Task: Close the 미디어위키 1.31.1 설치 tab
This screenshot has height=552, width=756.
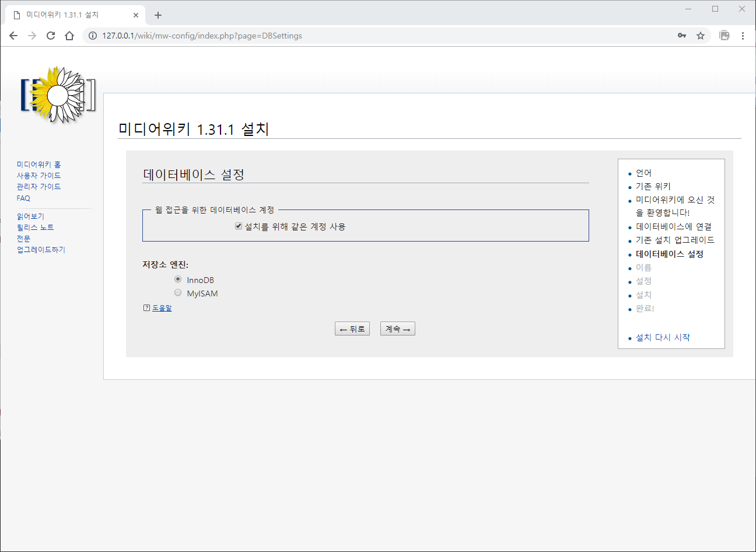Action: click(136, 15)
